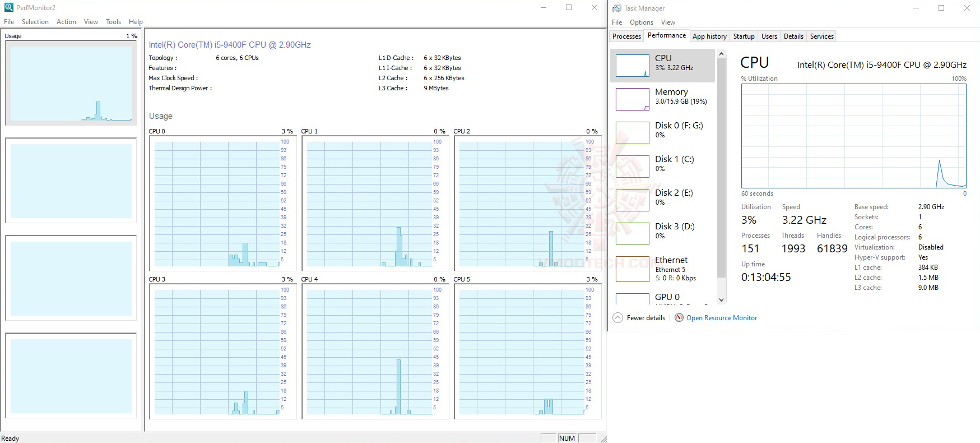Click Fewer details chevron icon
This screenshot has height=443, width=980.
(x=617, y=318)
